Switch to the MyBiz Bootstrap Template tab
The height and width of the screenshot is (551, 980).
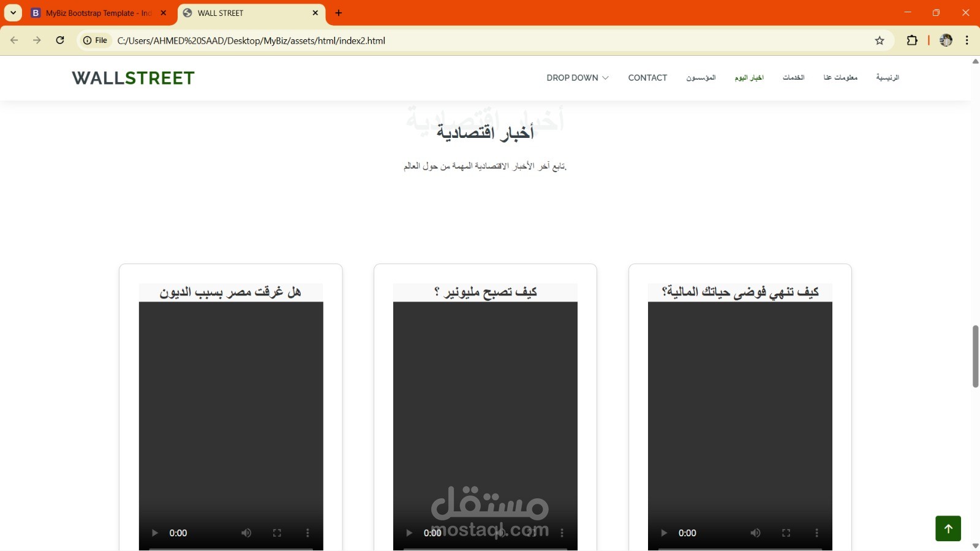99,13
